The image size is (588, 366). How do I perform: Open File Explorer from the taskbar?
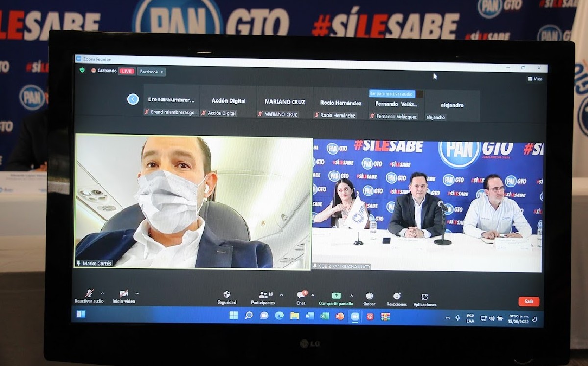[x=294, y=316]
